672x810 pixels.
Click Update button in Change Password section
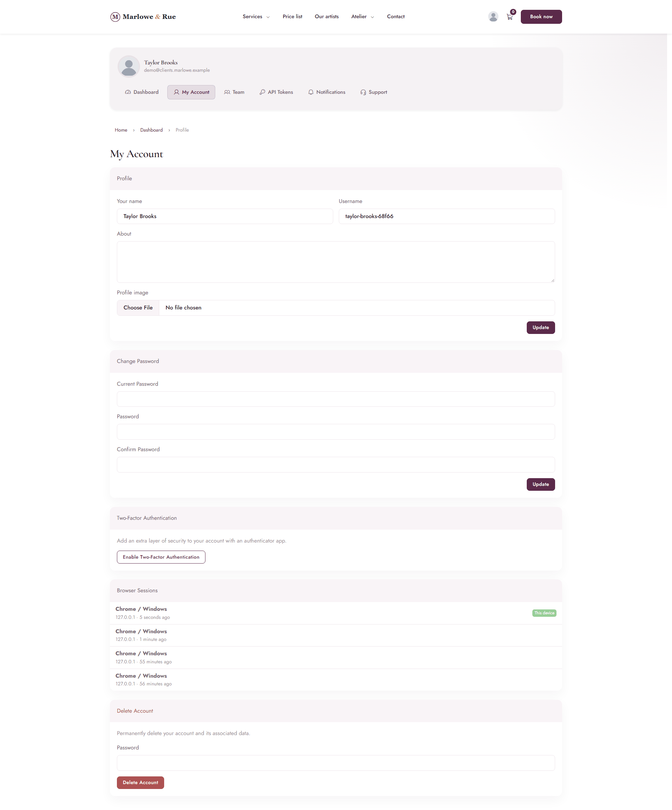pos(540,484)
